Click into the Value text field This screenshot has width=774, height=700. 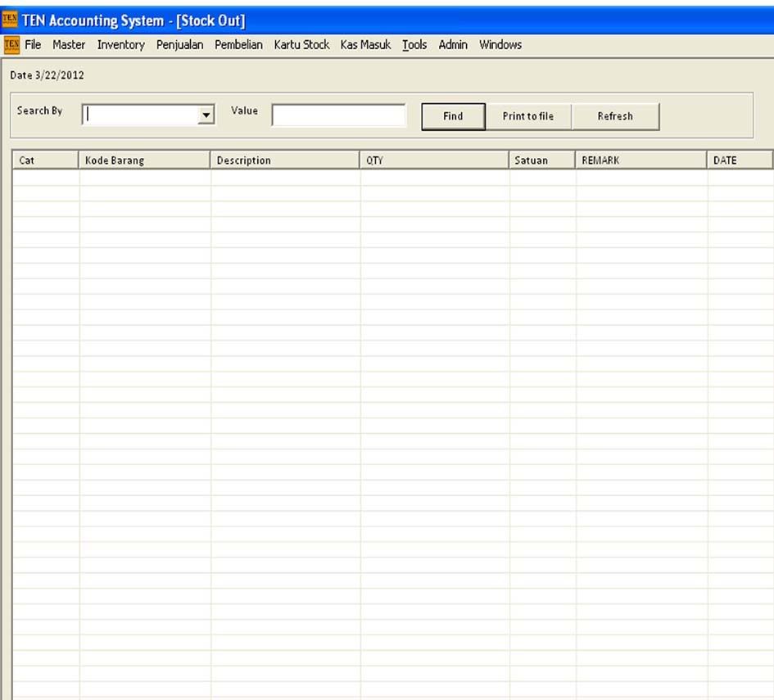[338, 115]
